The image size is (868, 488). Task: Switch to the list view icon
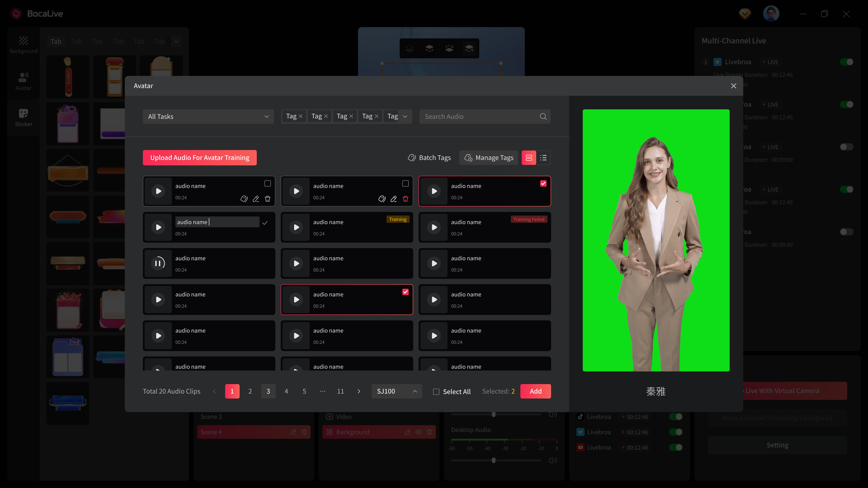pyautogui.click(x=543, y=158)
